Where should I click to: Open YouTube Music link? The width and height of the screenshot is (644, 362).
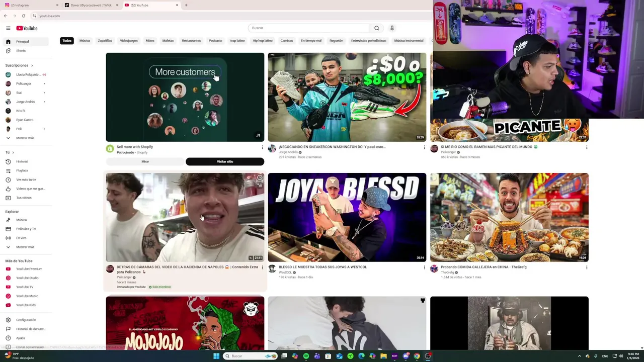(27, 296)
